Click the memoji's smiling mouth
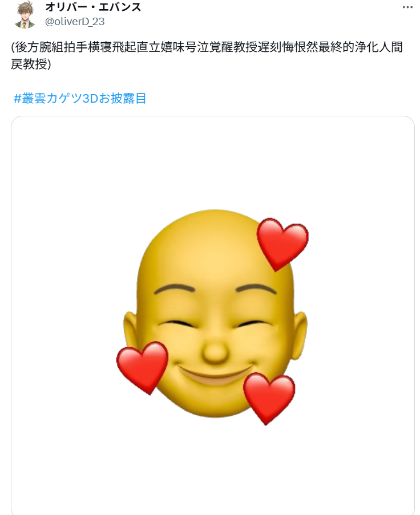This screenshot has width=420, height=515. point(215,375)
